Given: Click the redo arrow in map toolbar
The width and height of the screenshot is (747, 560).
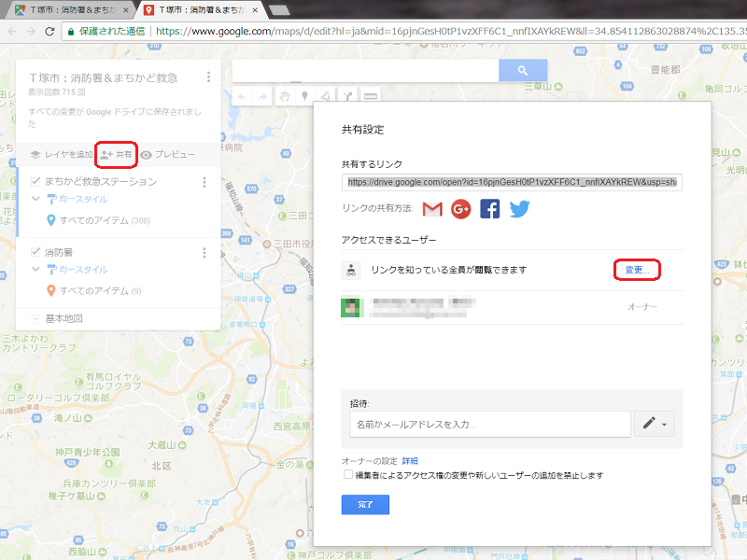Looking at the screenshot, I should (262, 97).
